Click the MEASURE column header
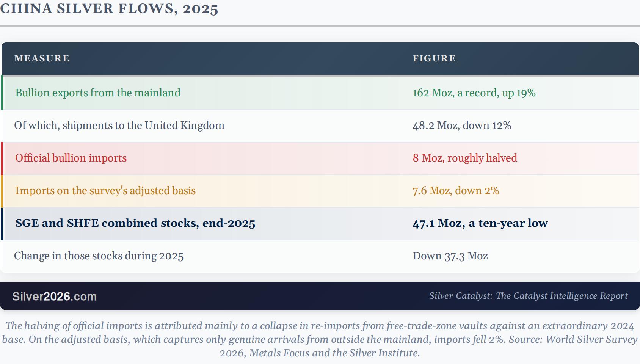 (x=42, y=58)
